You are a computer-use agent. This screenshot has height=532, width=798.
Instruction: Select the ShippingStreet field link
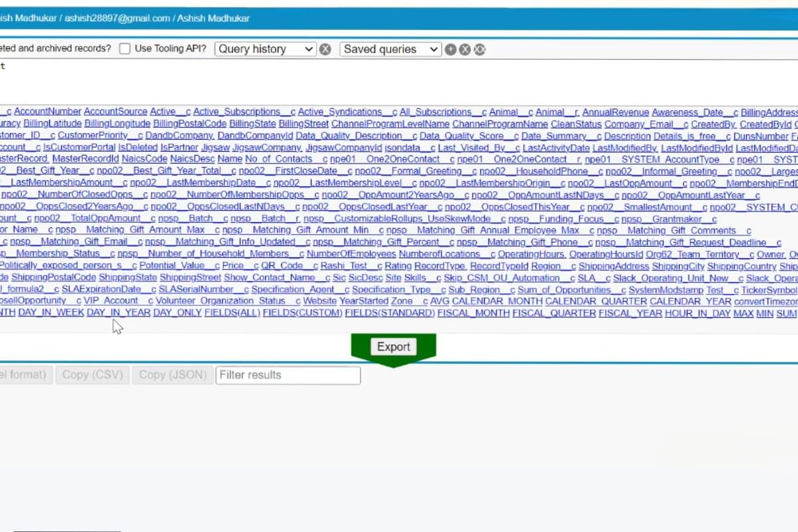(x=190, y=278)
